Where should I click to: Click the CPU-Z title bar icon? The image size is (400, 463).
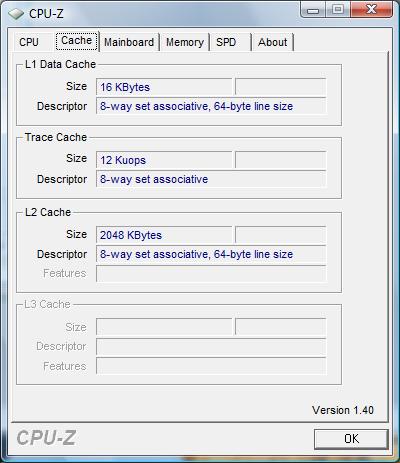point(16,14)
